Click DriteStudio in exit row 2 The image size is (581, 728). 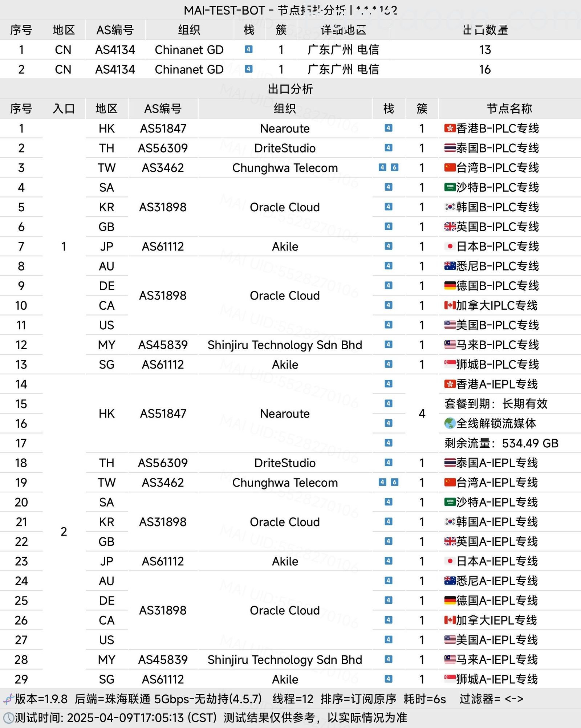285,148
